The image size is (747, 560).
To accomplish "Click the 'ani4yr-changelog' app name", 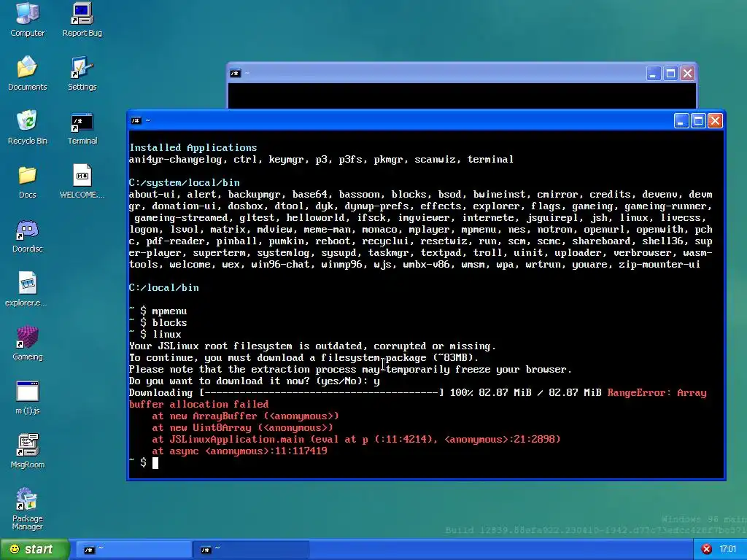I will click(175, 160).
